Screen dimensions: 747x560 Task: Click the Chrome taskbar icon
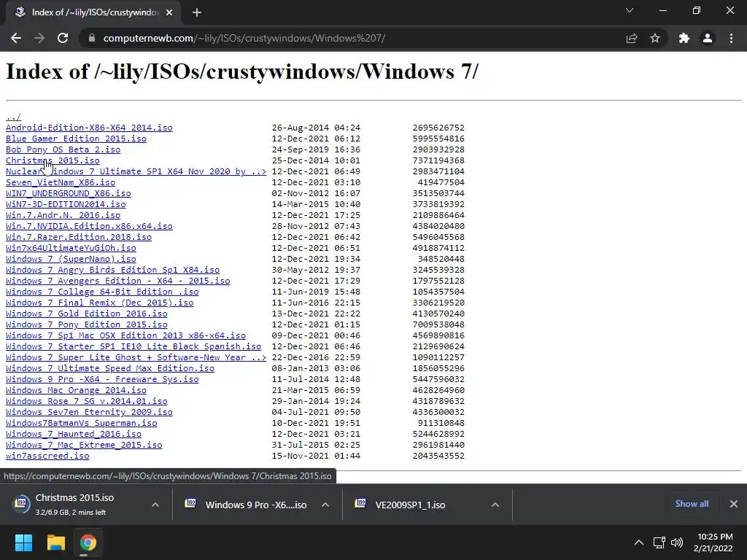[88, 542]
